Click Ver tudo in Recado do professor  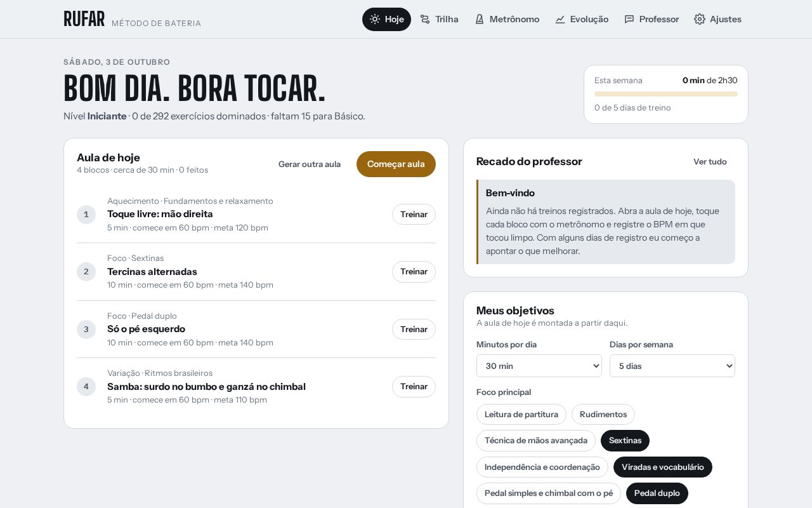[x=710, y=161]
